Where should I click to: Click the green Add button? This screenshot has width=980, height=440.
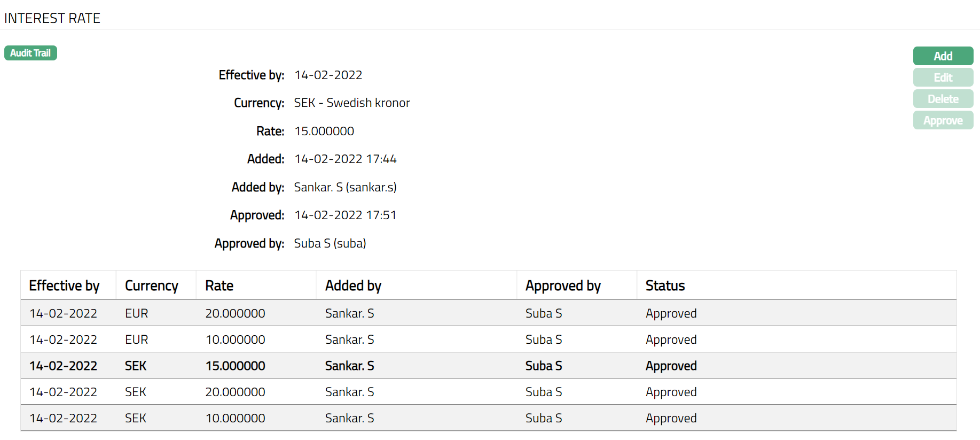click(943, 56)
